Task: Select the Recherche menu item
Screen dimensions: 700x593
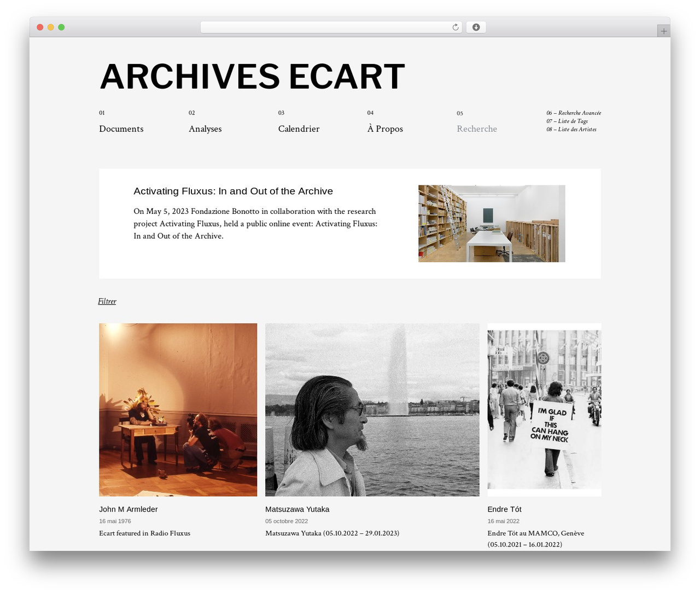Action: [477, 129]
